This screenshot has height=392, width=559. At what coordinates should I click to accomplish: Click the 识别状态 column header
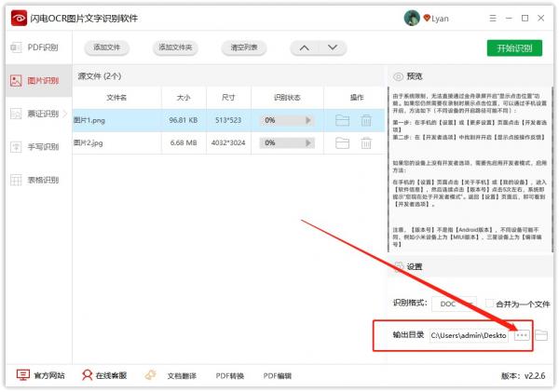point(287,98)
